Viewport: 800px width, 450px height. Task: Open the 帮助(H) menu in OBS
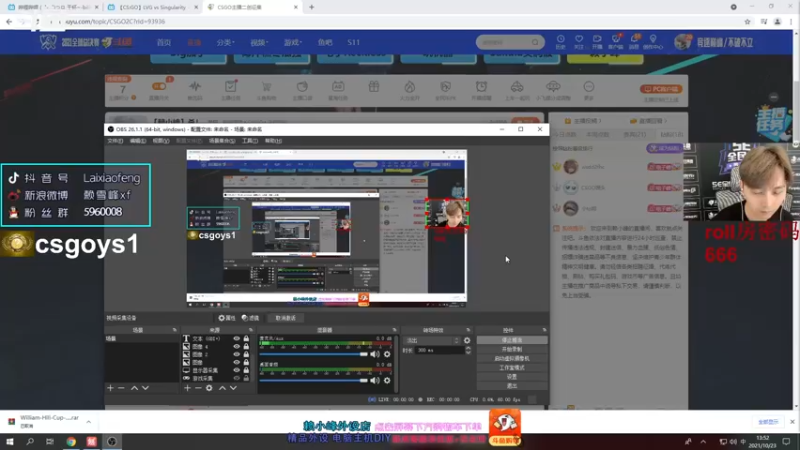pos(273,141)
